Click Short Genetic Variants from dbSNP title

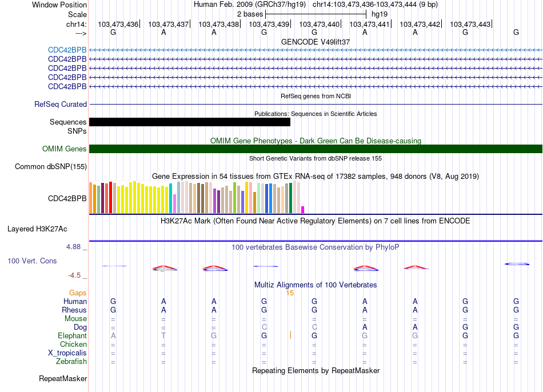click(316, 158)
